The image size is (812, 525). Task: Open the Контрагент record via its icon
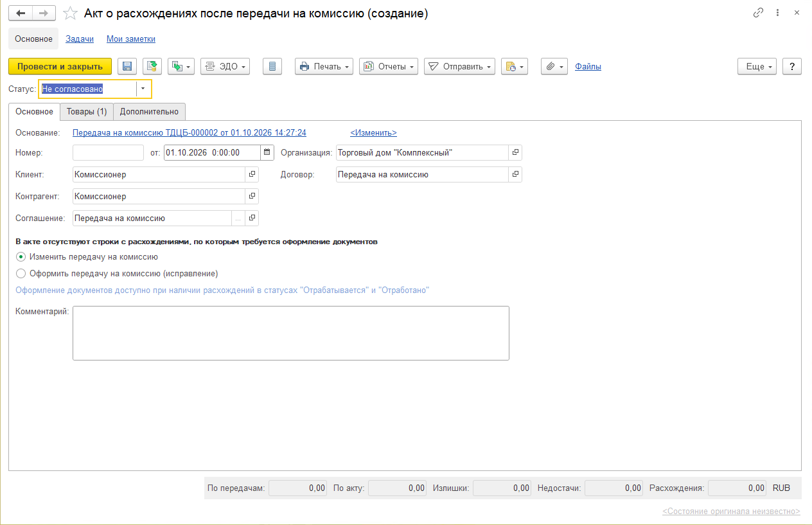pos(252,196)
